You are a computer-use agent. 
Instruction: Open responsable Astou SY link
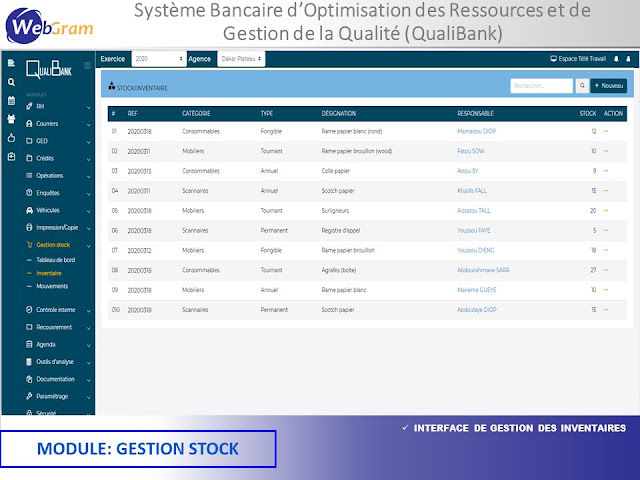click(467, 171)
